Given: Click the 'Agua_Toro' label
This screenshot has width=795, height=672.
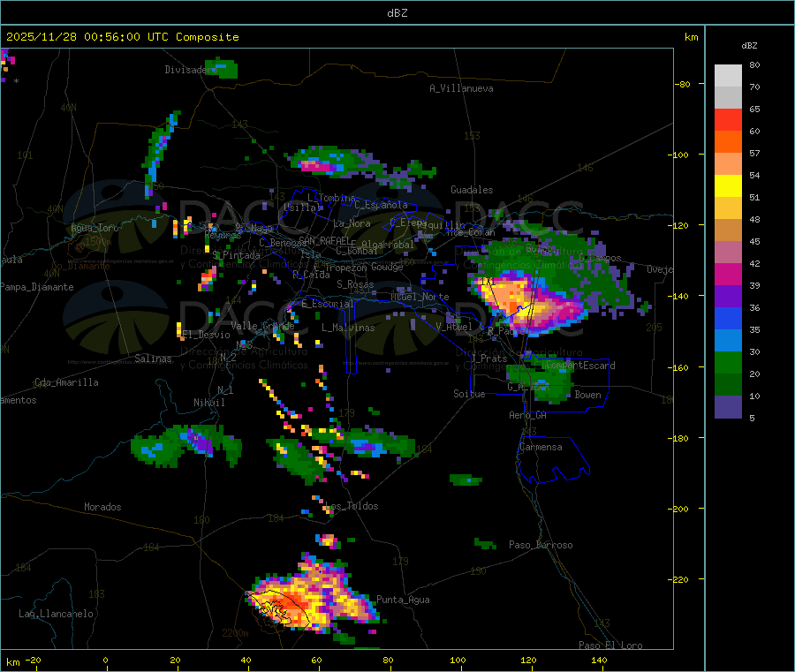Looking at the screenshot, I should [95, 228].
